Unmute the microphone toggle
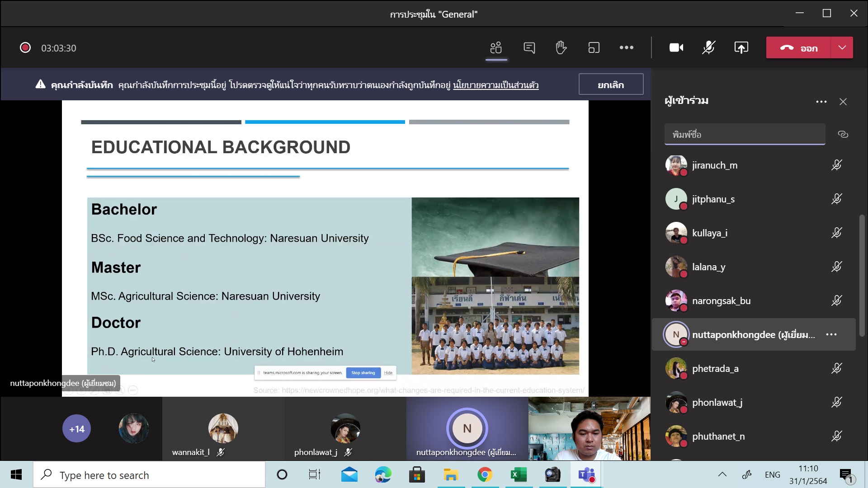 (708, 47)
